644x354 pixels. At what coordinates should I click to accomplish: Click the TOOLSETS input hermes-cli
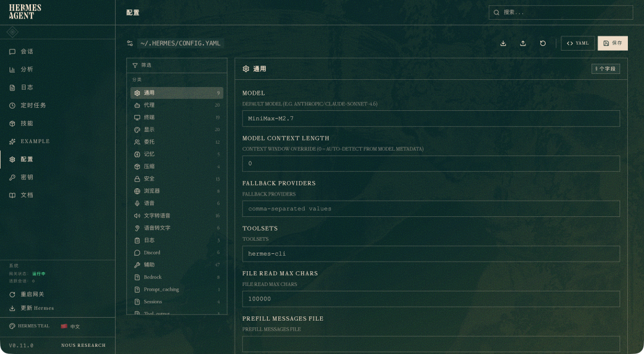coord(431,254)
